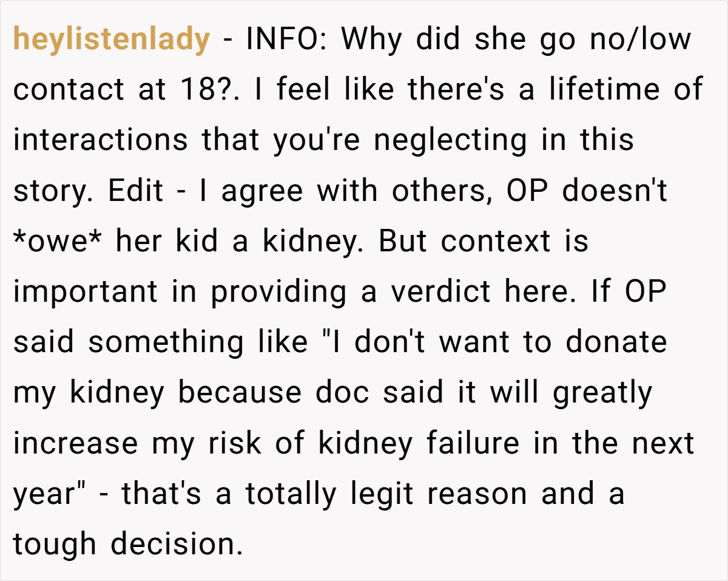Click the word "donate" in the quote
The height and width of the screenshot is (581, 728).
tap(616, 342)
